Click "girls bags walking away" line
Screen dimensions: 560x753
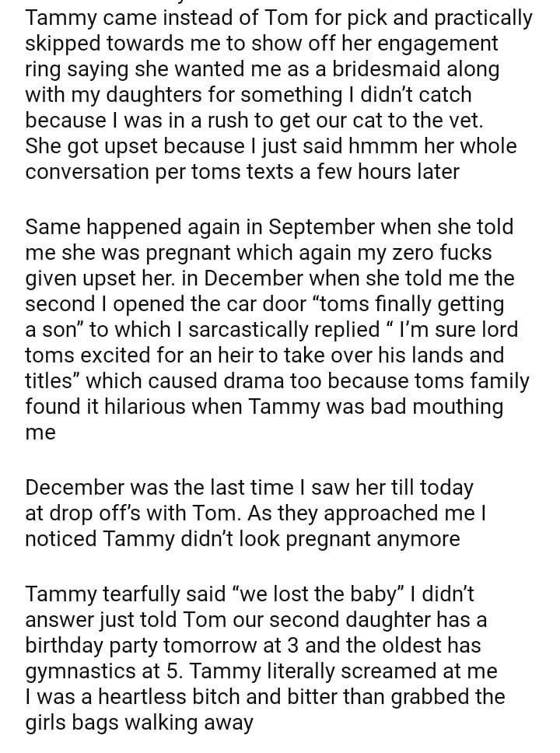click(x=139, y=723)
